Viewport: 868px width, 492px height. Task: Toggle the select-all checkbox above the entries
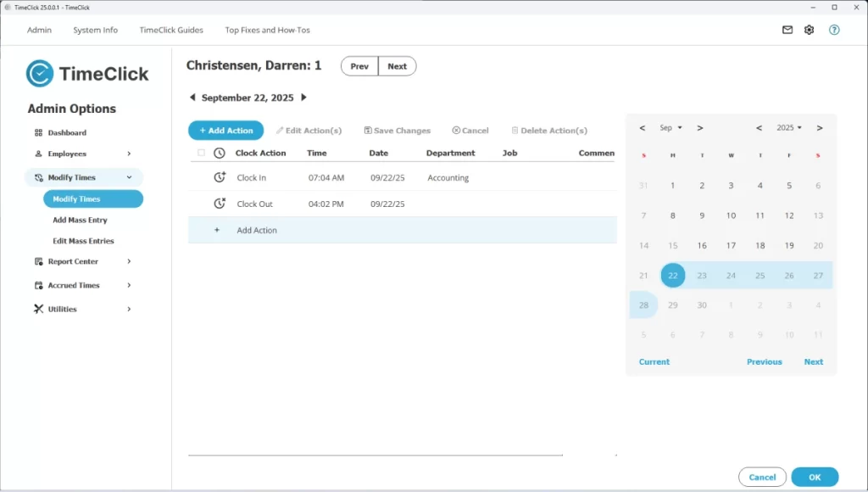(201, 153)
